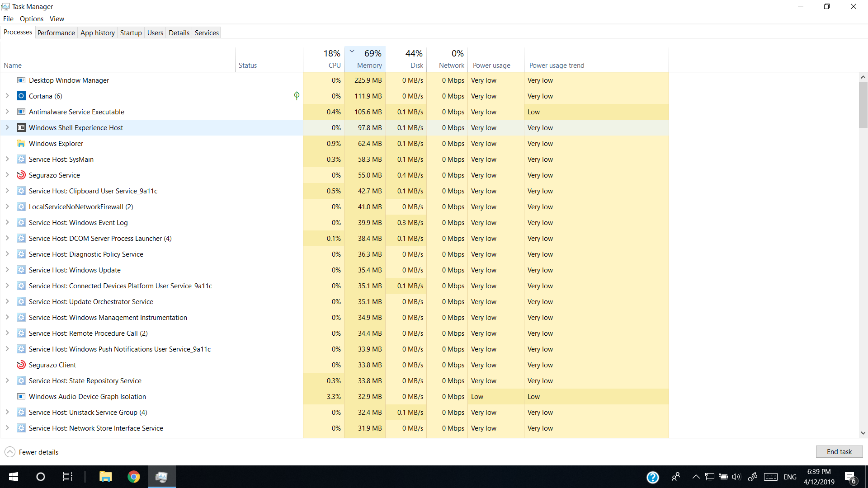This screenshot has height=488, width=868.
Task: Open File Explorer from the taskbar
Action: click(106, 477)
